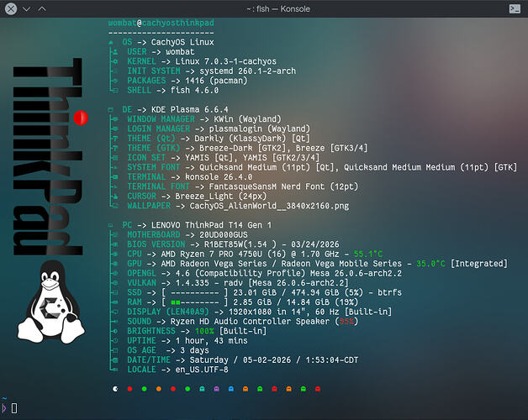Click 'Linux 7.0.3-1-cachyos' kernel text
Image resolution: width=528 pixels, height=420 pixels.
(225, 61)
